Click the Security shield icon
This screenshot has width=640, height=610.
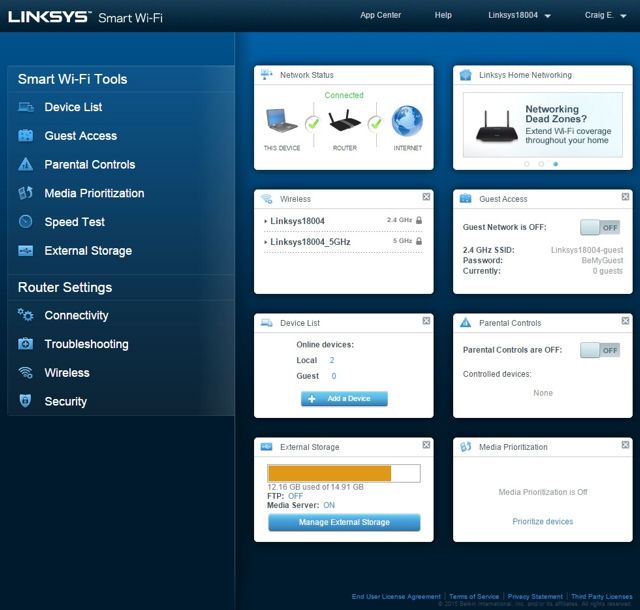(x=25, y=401)
